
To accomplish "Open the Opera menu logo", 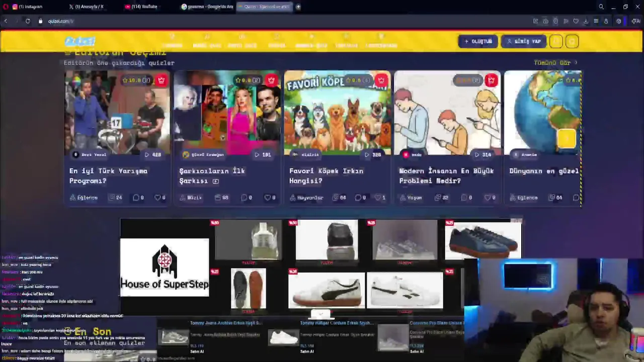I will click(5, 7).
